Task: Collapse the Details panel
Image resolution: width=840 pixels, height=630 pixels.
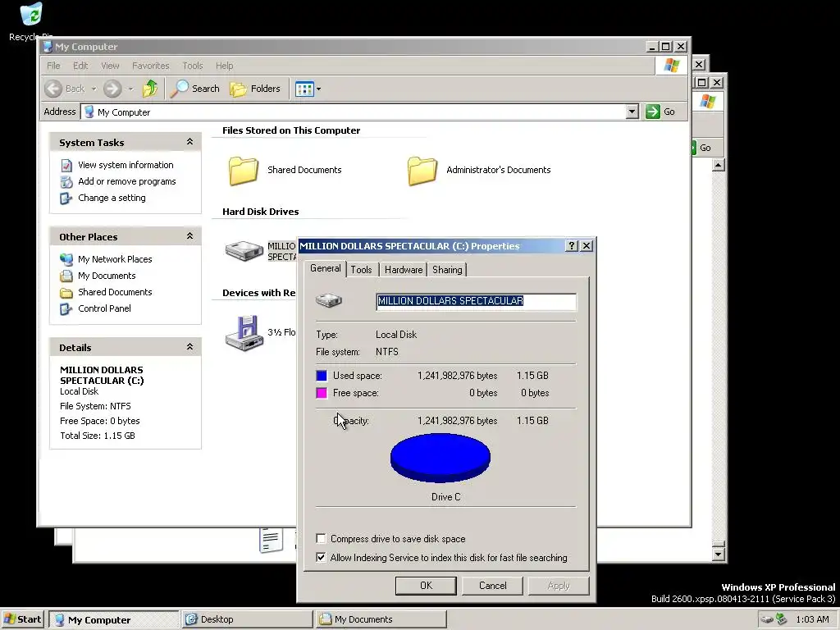Action: pyautogui.click(x=189, y=347)
